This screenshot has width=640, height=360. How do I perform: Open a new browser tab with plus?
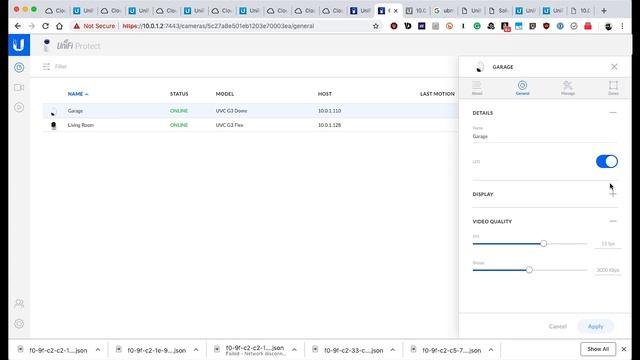[x=604, y=11]
